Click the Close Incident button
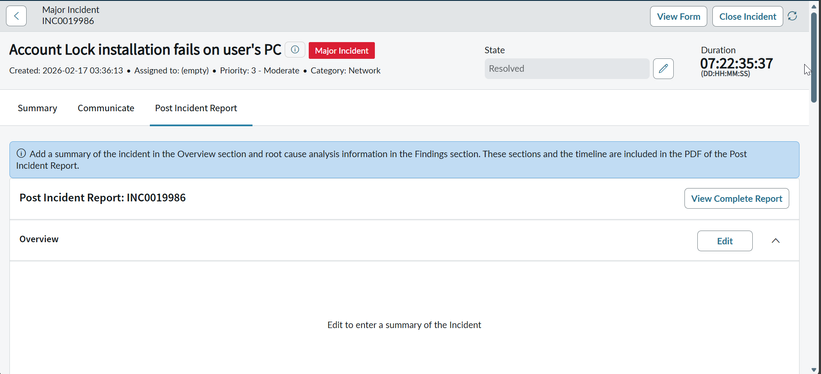 click(748, 16)
